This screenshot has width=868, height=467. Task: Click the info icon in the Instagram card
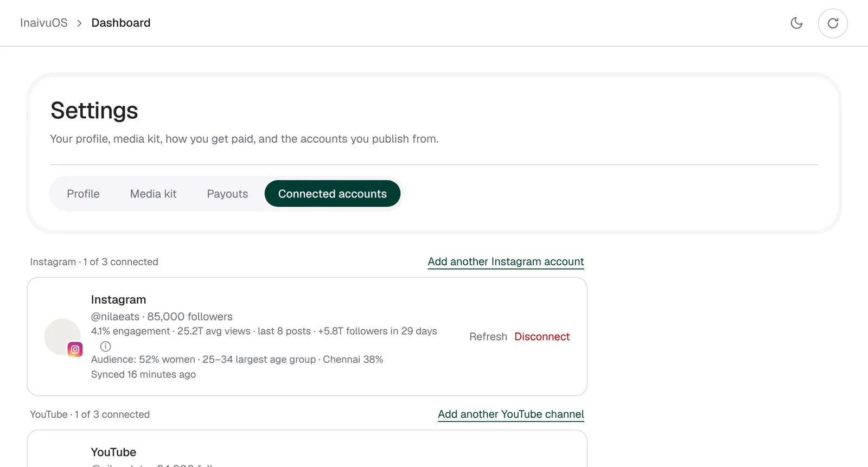[x=106, y=346]
